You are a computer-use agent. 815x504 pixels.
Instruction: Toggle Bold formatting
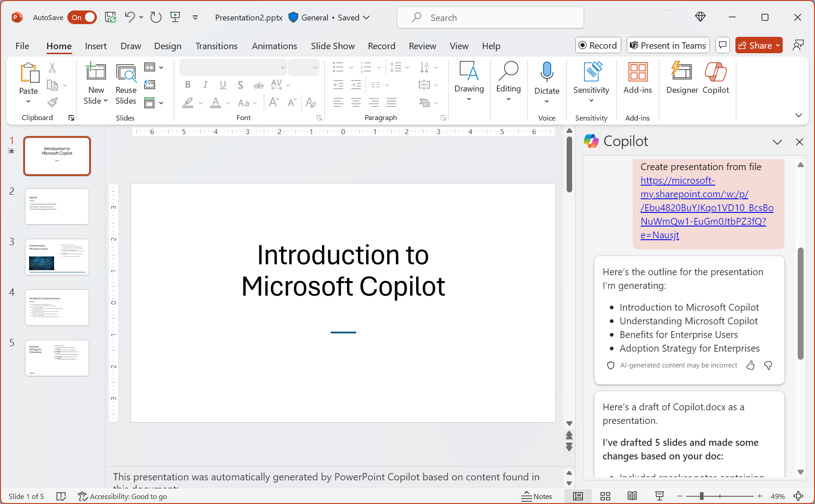(x=188, y=85)
